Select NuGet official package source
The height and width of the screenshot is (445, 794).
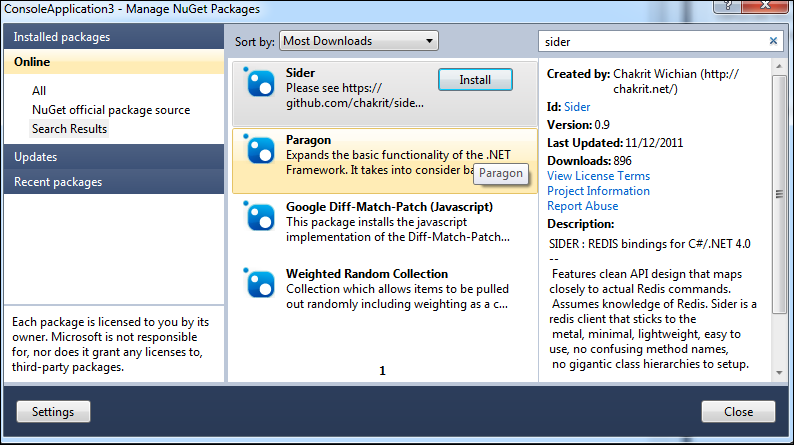[x=111, y=110]
